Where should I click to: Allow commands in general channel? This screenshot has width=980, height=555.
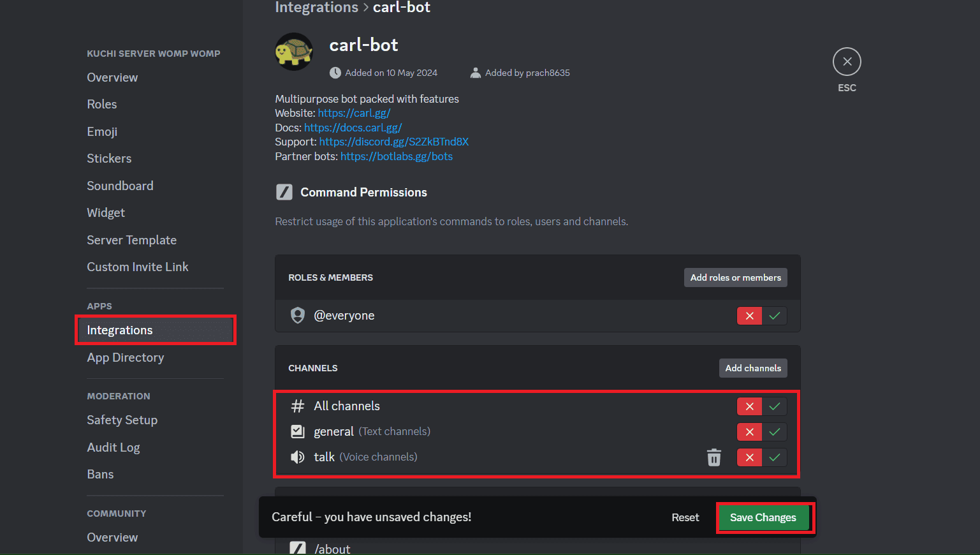[x=775, y=432]
